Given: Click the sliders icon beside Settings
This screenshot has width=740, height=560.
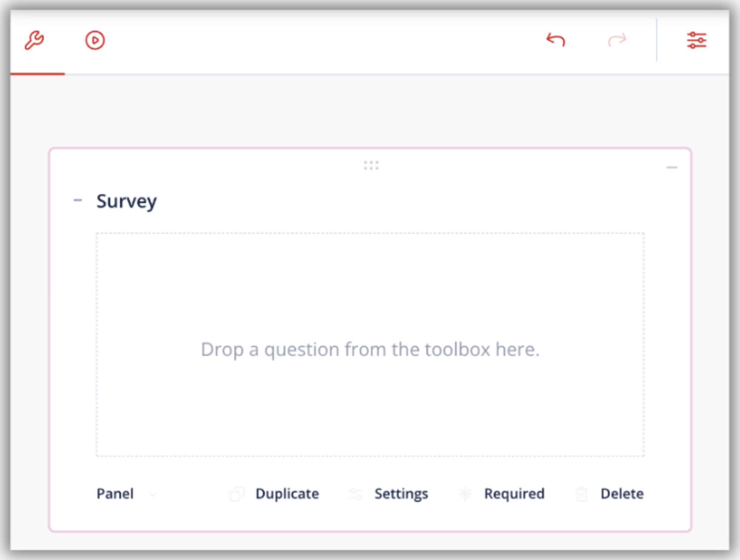Looking at the screenshot, I should tap(356, 494).
